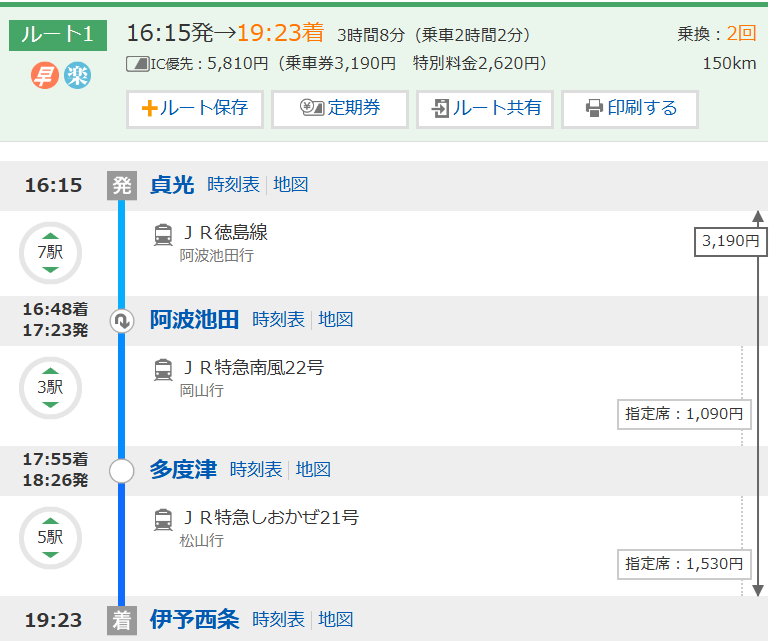
Task: Click the circle marker at 多度津
Action: point(122,471)
